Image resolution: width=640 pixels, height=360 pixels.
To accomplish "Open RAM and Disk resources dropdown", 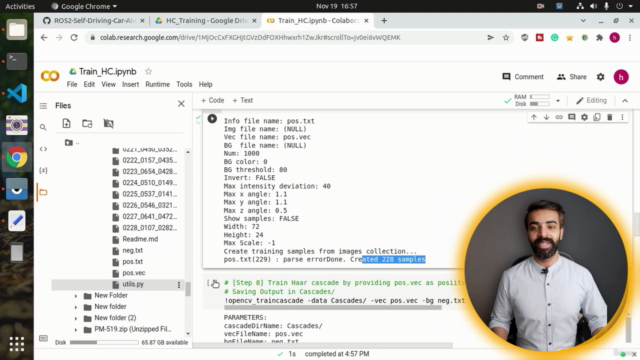I will click(558, 100).
